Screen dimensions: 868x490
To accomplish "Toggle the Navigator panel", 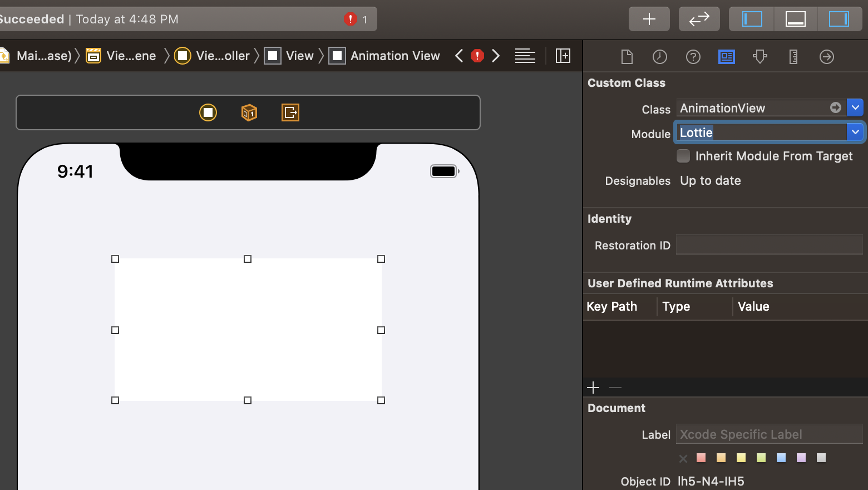I will (x=752, y=19).
